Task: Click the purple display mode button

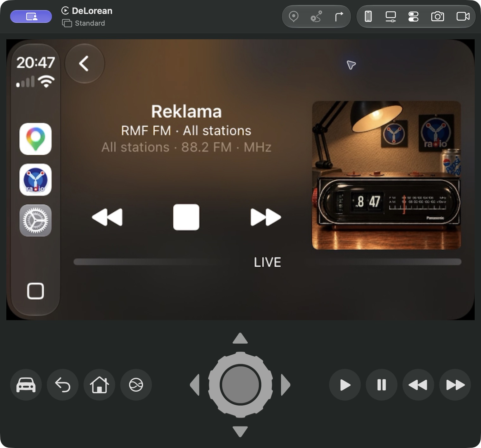Action: pyautogui.click(x=31, y=16)
